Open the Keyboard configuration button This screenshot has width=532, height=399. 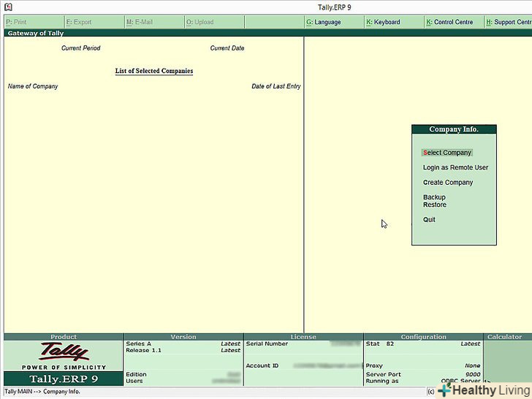tap(395, 22)
